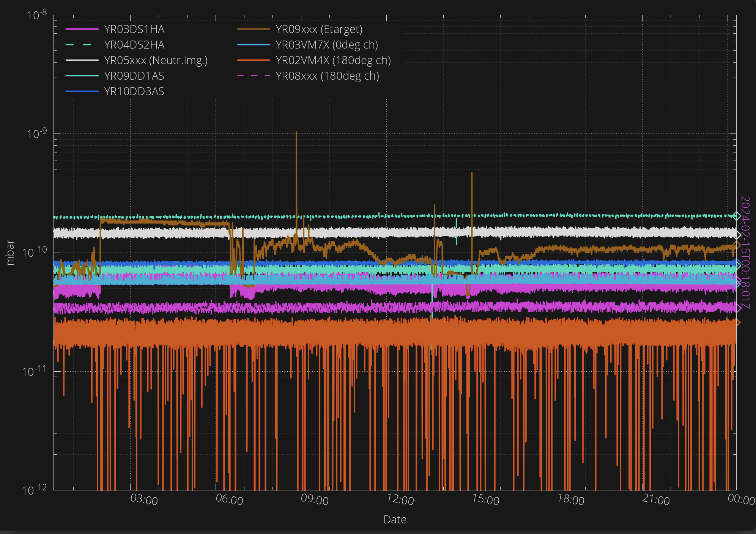Click the brown Etarget legend line swatch
756x534 pixels.
tap(253, 29)
